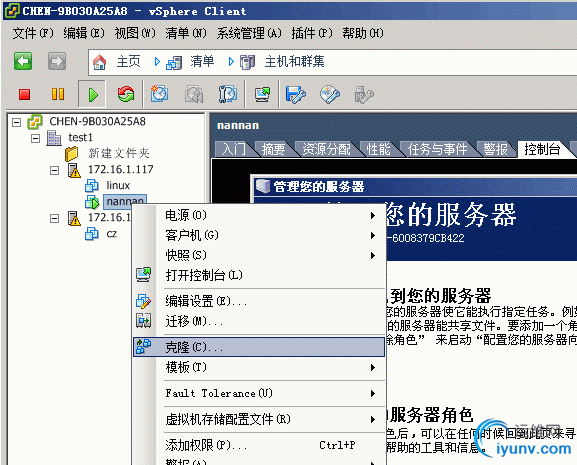Select the test1 datacenter label

tap(81, 138)
